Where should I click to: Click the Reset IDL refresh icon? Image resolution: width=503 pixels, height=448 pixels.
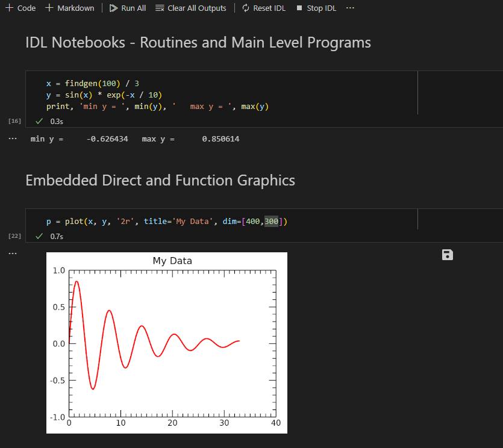pyautogui.click(x=246, y=8)
